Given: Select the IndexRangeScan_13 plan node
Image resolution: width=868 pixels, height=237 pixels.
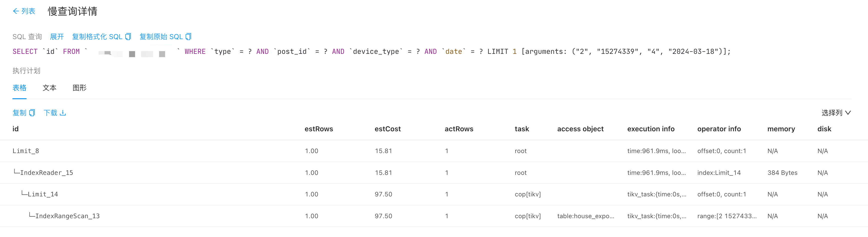Looking at the screenshot, I should [67, 216].
